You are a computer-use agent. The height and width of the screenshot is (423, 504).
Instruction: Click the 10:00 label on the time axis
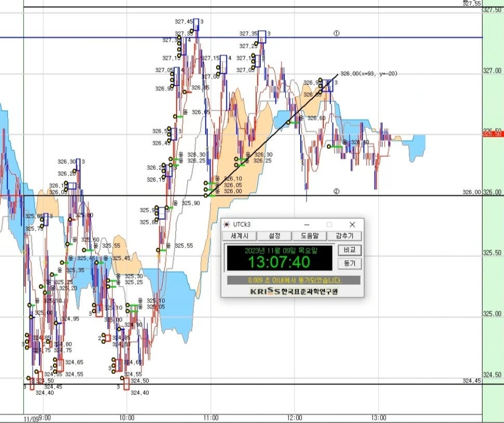tap(127, 418)
